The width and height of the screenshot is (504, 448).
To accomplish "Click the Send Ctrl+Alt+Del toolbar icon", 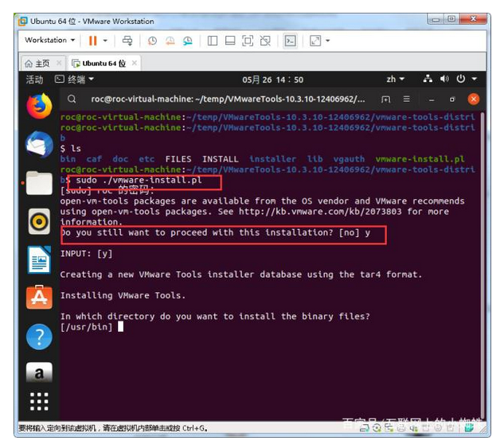I will pyautogui.click(x=127, y=41).
